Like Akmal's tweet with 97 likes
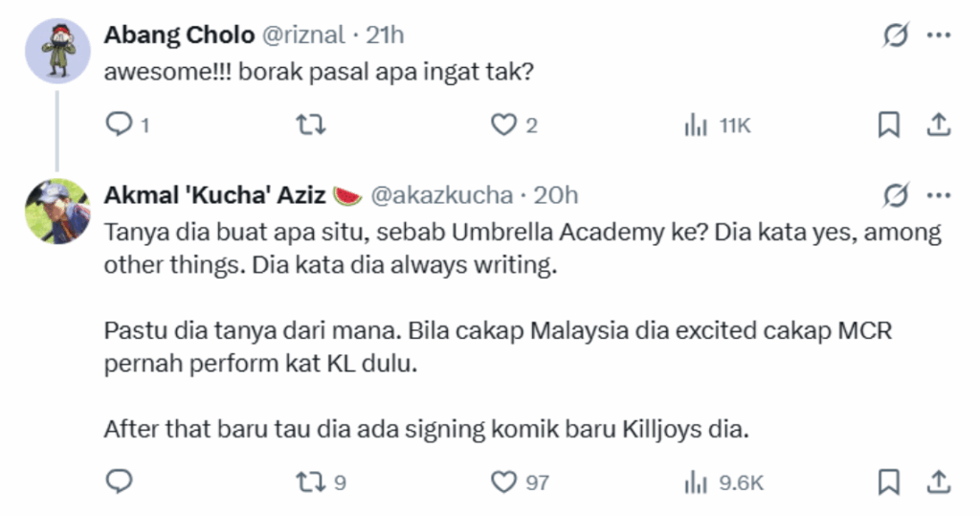The width and height of the screenshot is (980, 516). coord(520,482)
